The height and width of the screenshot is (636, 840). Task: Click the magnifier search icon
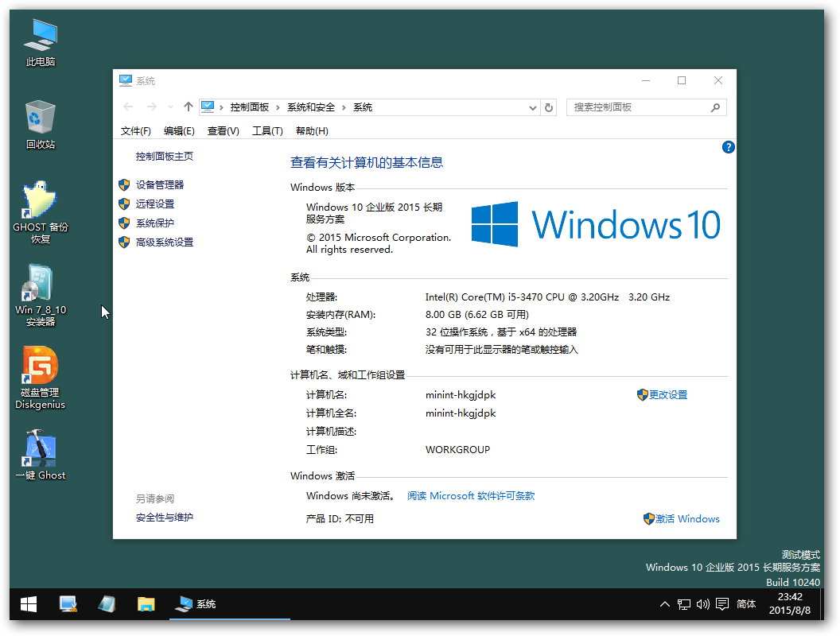point(715,107)
